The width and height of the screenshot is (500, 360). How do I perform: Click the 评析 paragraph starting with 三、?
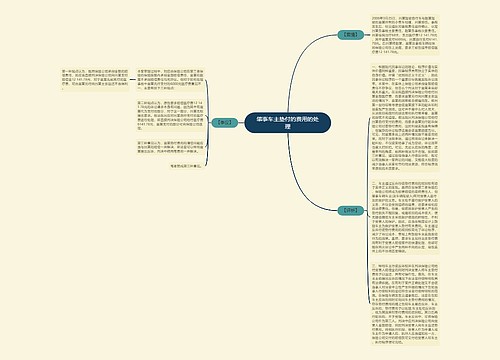[405, 304]
